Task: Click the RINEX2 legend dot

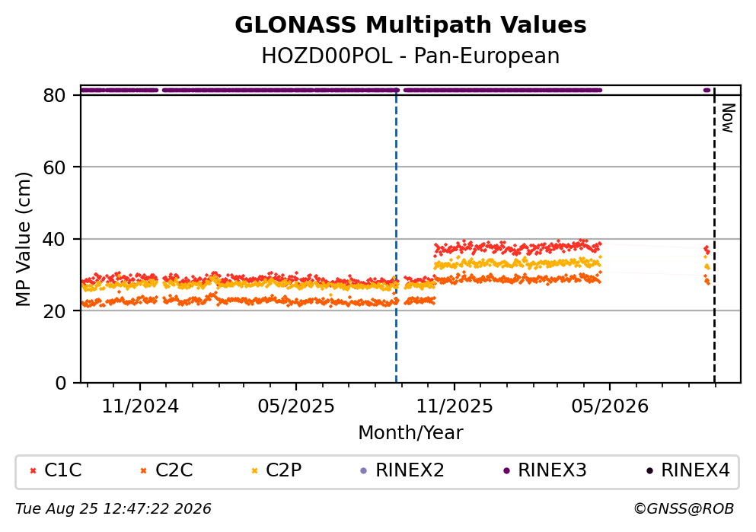Action: (x=364, y=471)
